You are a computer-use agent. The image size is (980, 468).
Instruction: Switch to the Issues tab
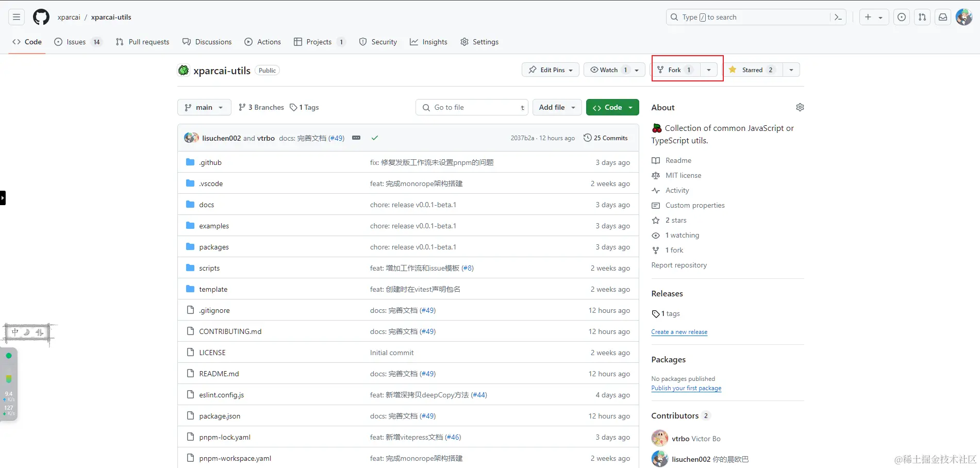coord(78,42)
